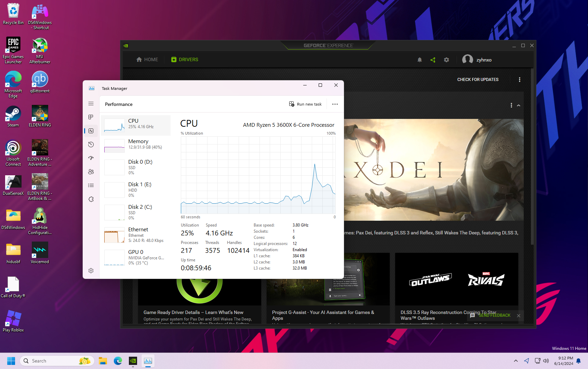Select Memory in performance list

coord(136,146)
